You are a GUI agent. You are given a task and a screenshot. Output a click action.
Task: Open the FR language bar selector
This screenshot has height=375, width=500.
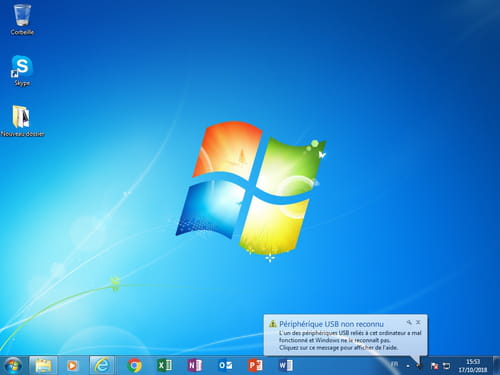(394, 364)
